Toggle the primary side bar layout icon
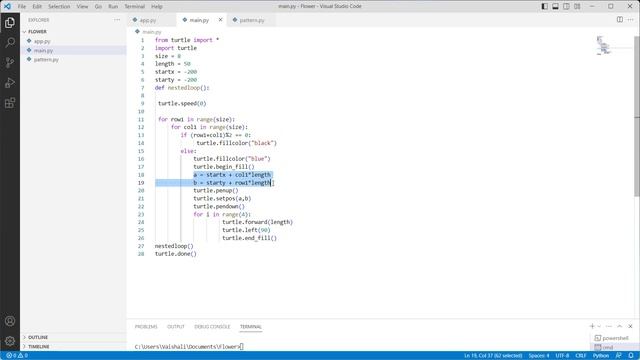The width and height of the screenshot is (640, 360). pos(544,6)
